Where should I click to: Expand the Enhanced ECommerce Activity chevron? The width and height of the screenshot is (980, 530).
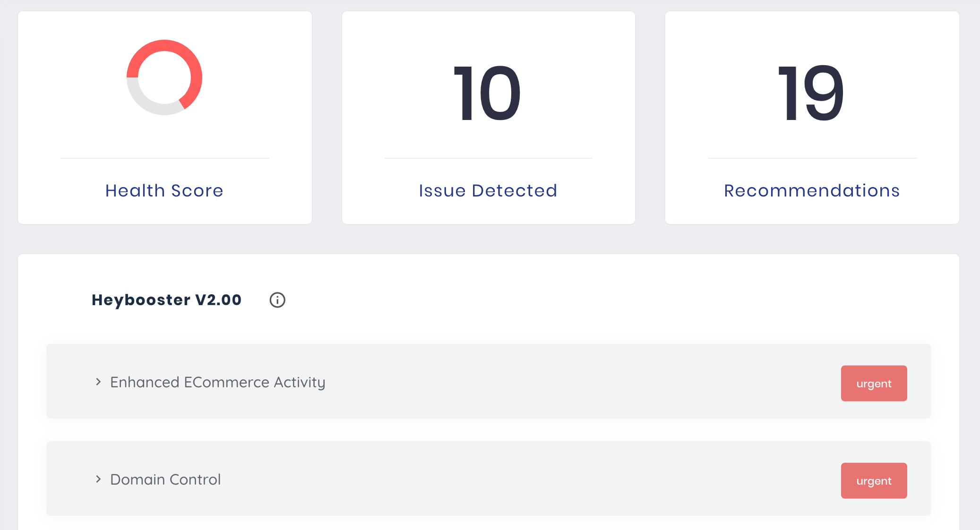coord(98,382)
